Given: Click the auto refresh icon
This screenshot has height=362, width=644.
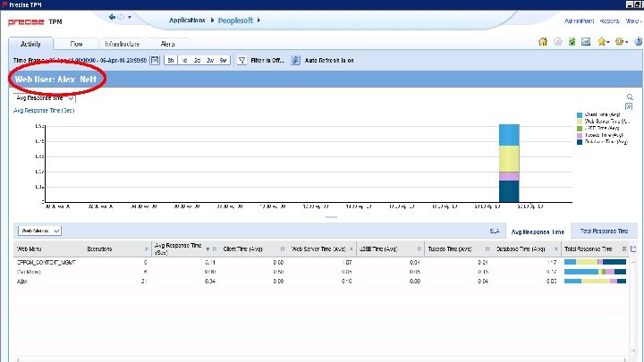Looking at the screenshot, I should (x=295, y=61).
